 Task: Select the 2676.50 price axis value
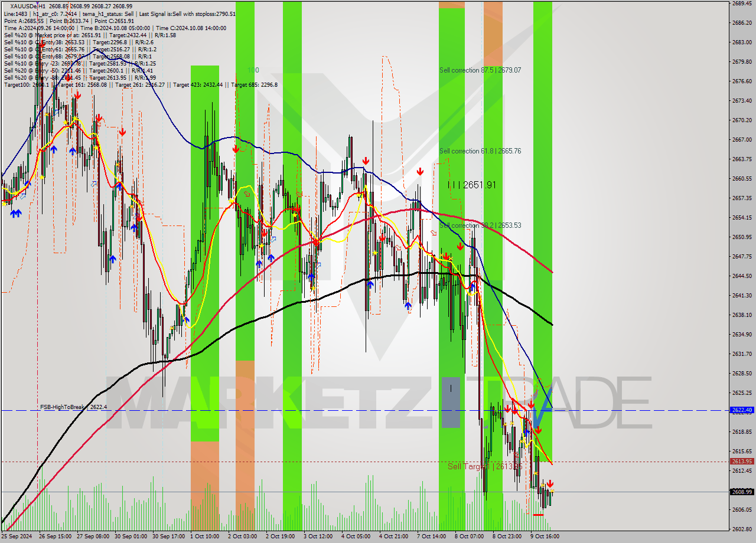pos(742,81)
